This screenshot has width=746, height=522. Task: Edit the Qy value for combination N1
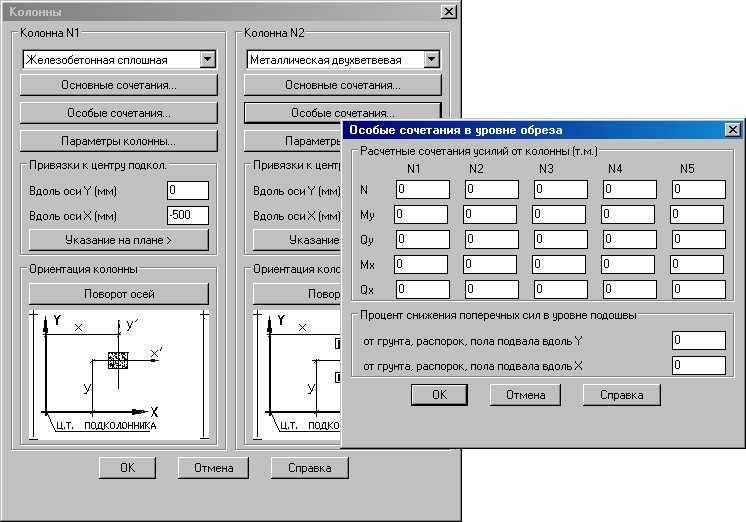(x=423, y=239)
